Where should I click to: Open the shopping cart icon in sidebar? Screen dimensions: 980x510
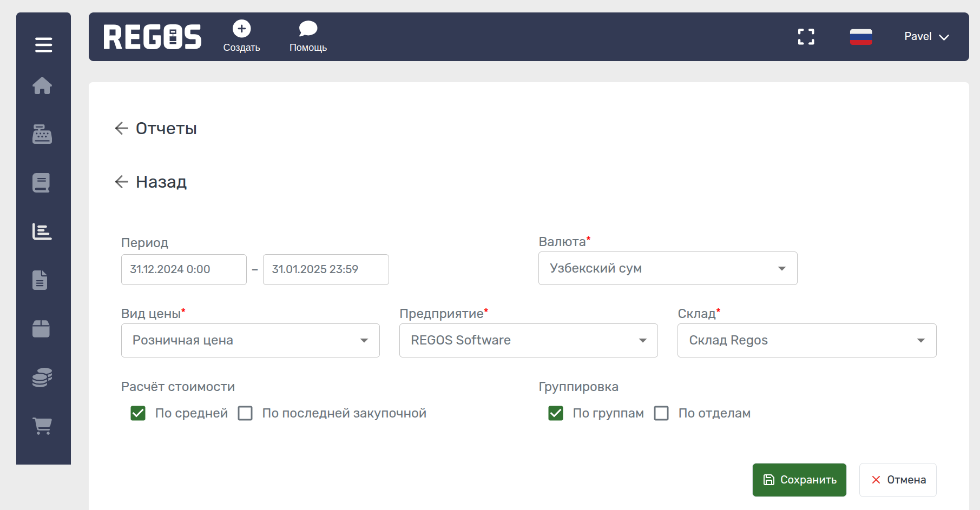[x=42, y=426]
